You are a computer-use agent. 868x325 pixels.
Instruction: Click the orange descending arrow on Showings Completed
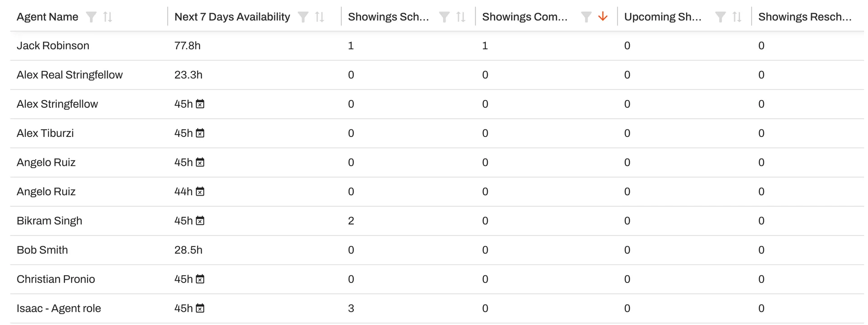click(x=603, y=17)
